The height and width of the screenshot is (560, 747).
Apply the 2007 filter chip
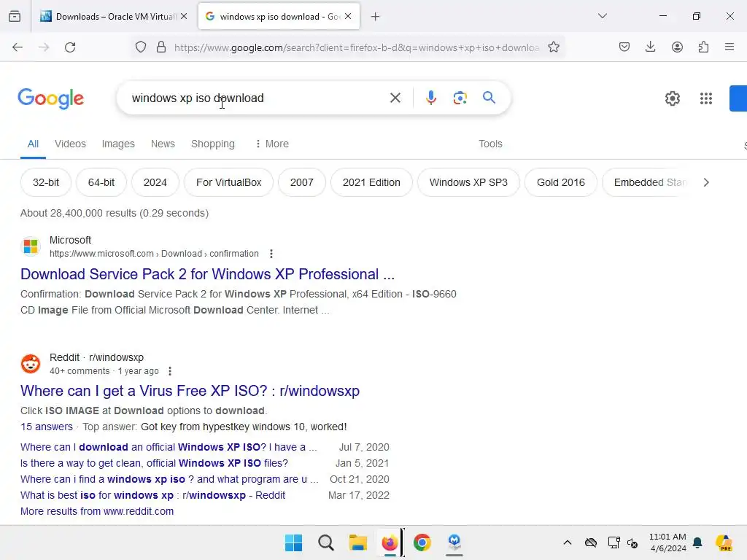(301, 182)
